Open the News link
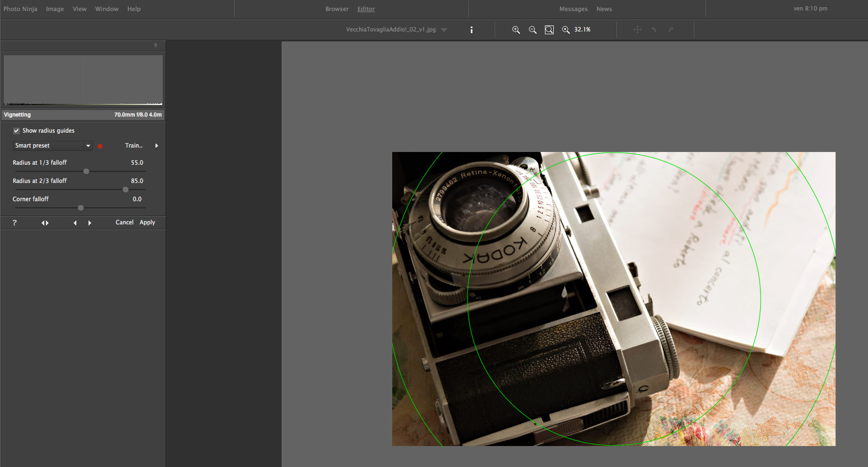The image size is (868, 467). [604, 9]
